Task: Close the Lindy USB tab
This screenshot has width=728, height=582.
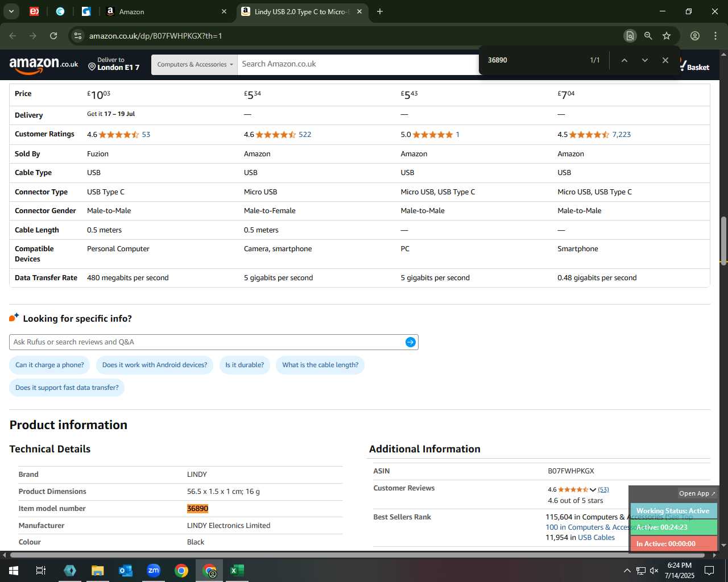Action: (359, 11)
